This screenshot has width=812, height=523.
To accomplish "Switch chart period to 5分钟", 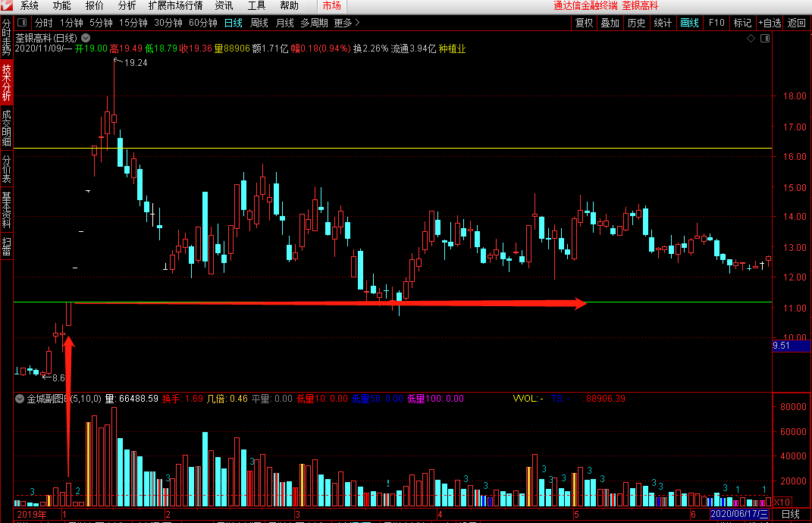I will 101,23.
